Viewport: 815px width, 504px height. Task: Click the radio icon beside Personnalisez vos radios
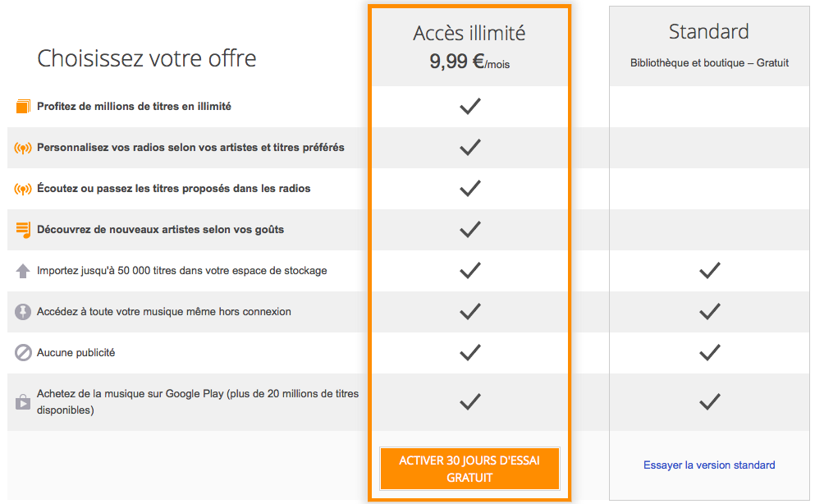(x=23, y=148)
